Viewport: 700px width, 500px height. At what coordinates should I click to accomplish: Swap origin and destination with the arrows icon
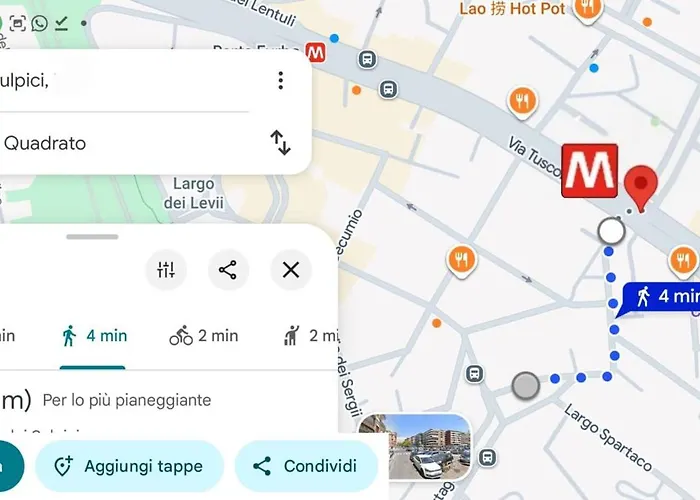[280, 143]
